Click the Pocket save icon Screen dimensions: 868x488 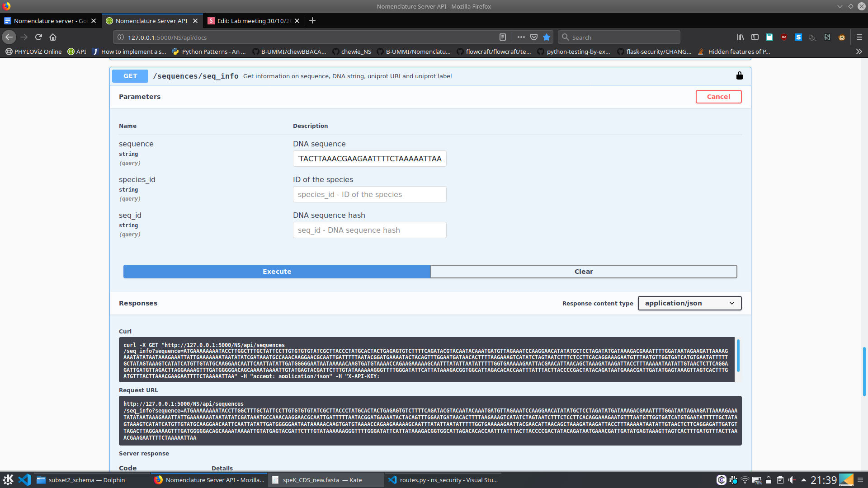[x=534, y=38]
